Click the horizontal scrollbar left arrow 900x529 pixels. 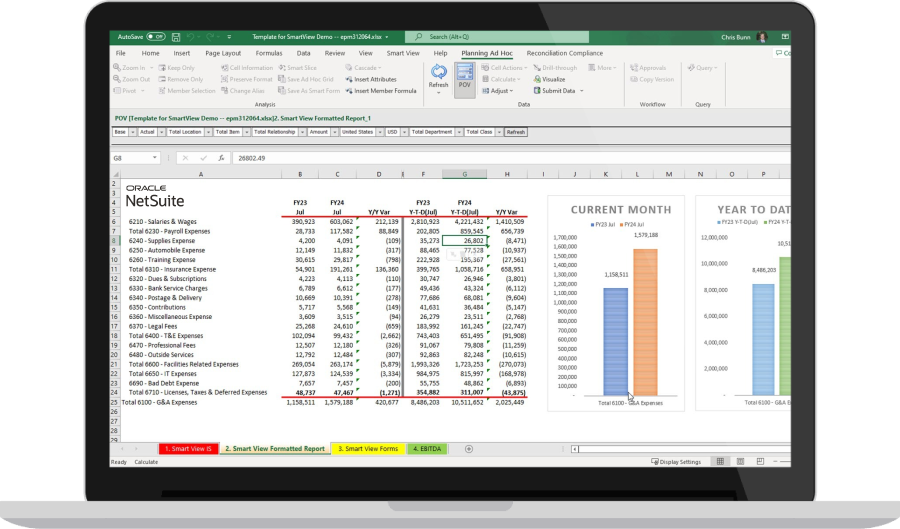pos(575,449)
